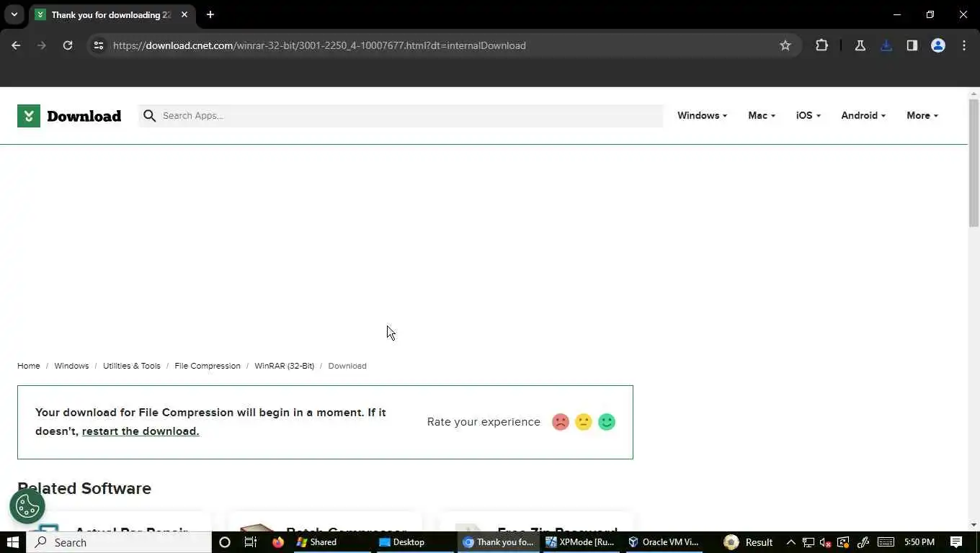Open the Chrome Labs flask icon
This screenshot has height=553, width=980.
click(x=860, y=45)
